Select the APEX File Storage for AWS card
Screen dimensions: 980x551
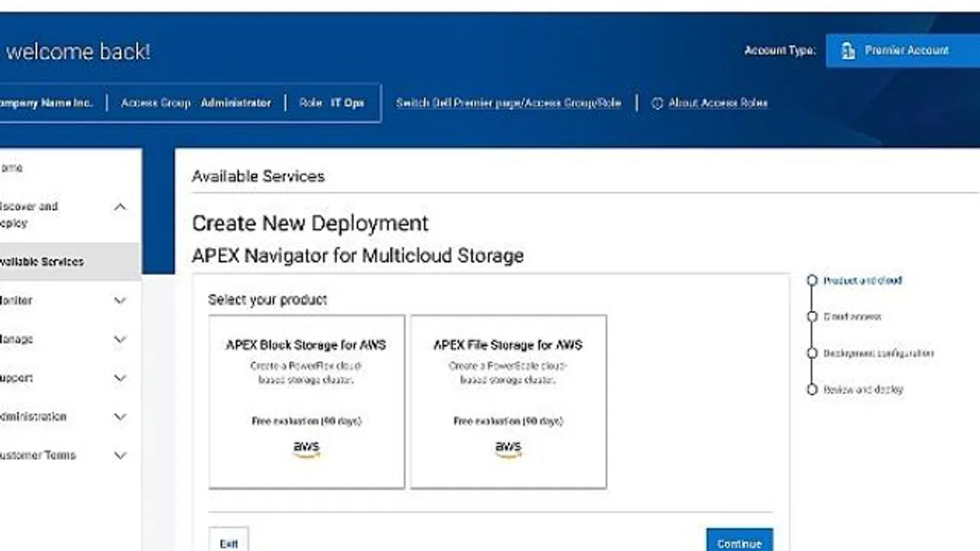click(508, 402)
